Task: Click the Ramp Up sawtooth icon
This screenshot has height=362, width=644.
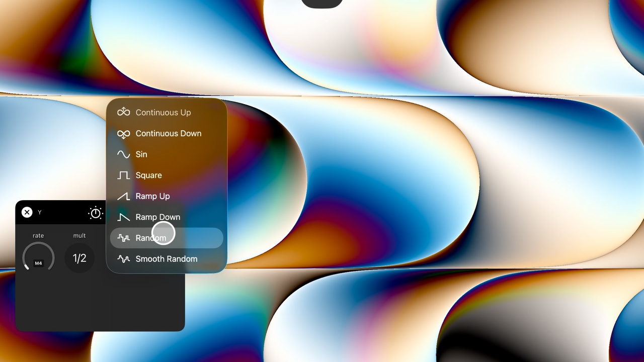Action: (123, 196)
